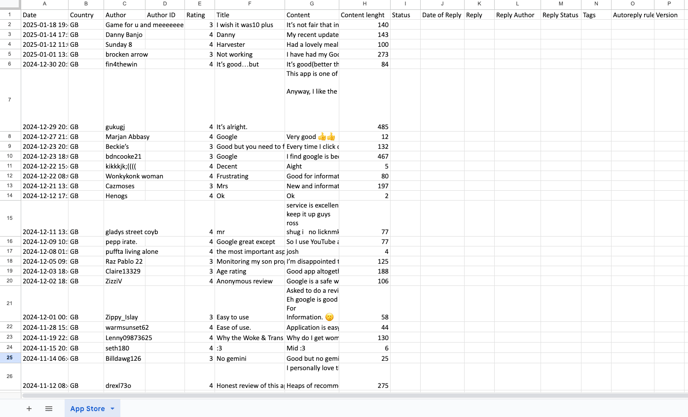Image resolution: width=688 pixels, height=417 pixels.
Task: Select date cell 2024-11-12
Action: 44,377
